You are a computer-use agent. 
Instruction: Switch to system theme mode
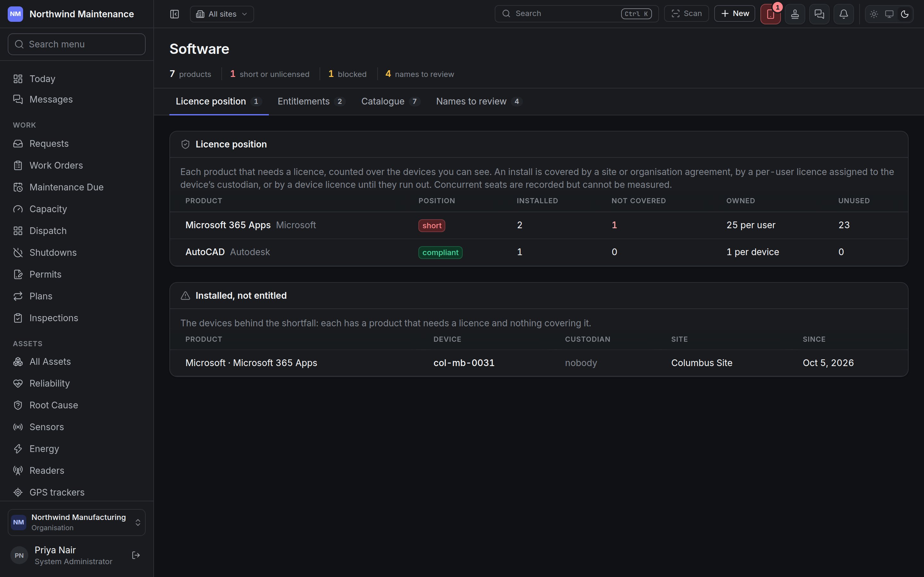coord(889,14)
